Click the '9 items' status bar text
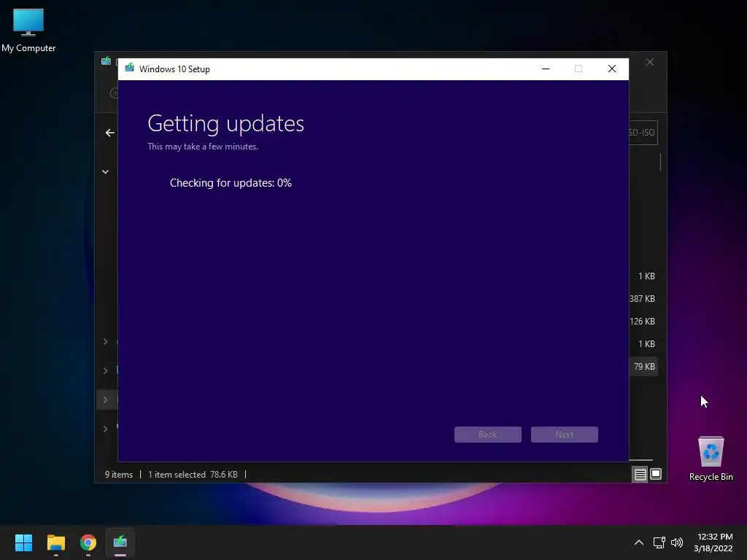 click(119, 475)
